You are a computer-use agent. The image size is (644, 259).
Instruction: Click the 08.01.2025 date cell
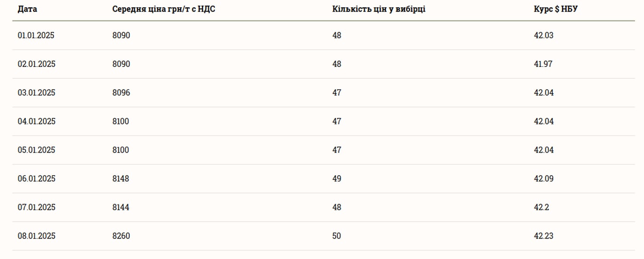(x=36, y=236)
